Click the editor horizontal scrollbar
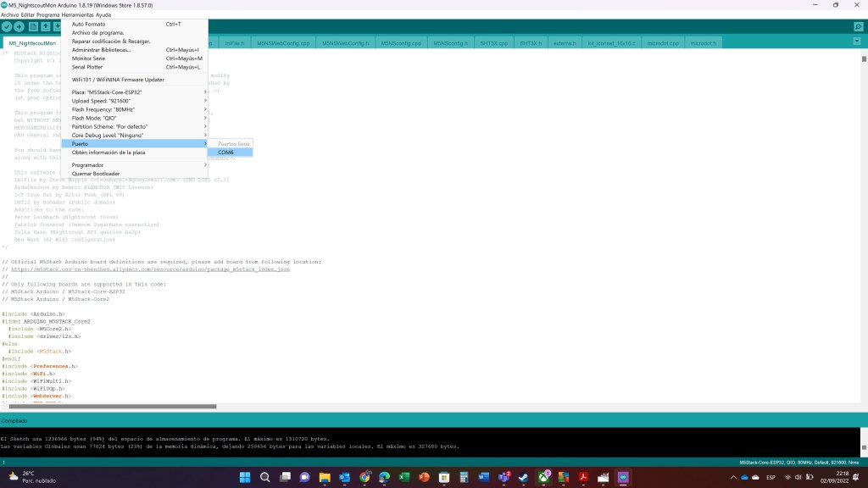This screenshot has width=868, height=488. 110,406
